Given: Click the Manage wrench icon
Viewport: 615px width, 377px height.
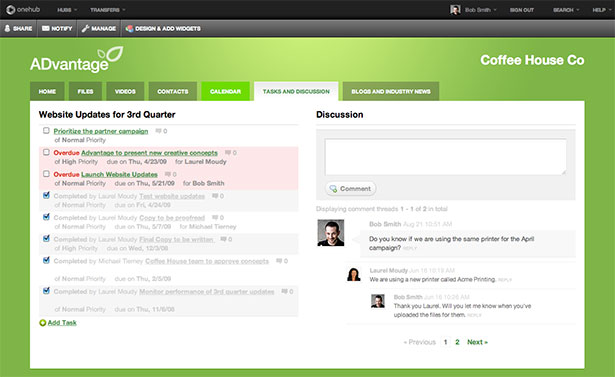Looking at the screenshot, I should (x=85, y=28).
